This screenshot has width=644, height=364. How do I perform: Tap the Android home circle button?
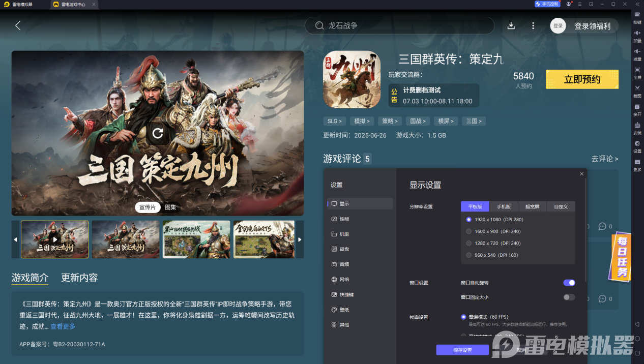637,339
